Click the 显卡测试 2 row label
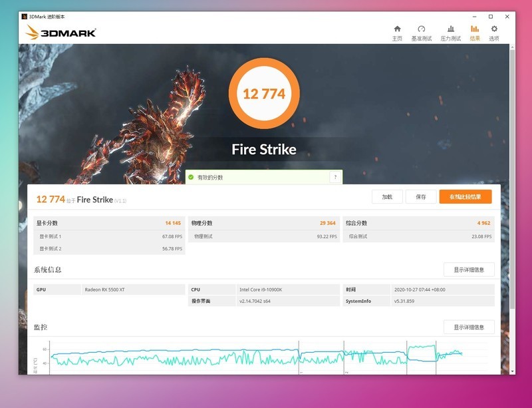Screen dimensions: 532x408 coord(51,249)
